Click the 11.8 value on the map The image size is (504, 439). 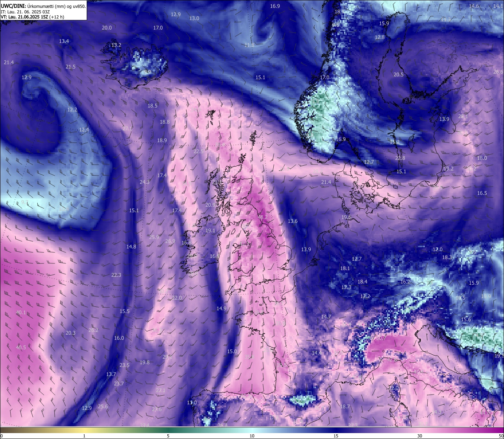pyautogui.click(x=249, y=45)
